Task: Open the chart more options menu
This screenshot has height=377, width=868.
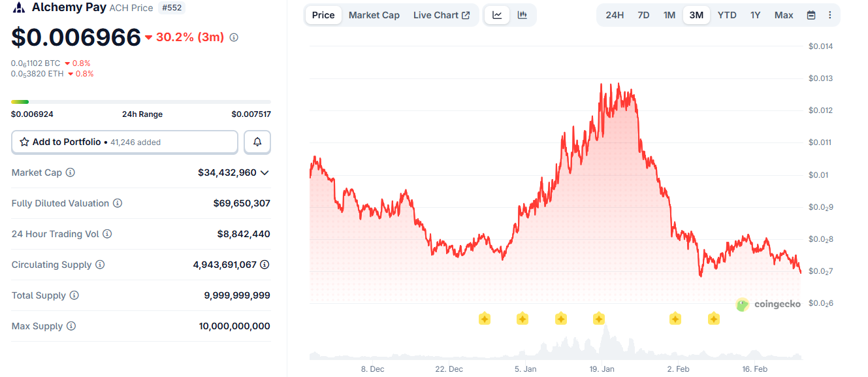Action: coord(830,15)
